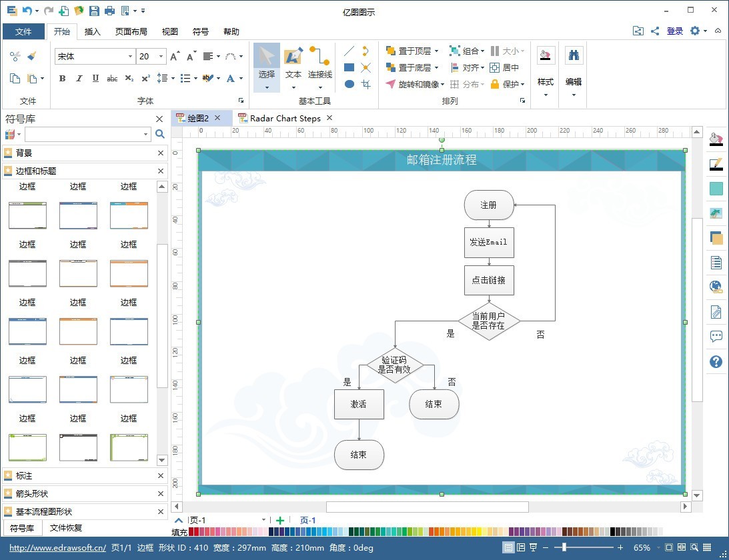This screenshot has height=560, width=729.
Task: Switch to the 视图 ribbon tab
Action: 169,31
